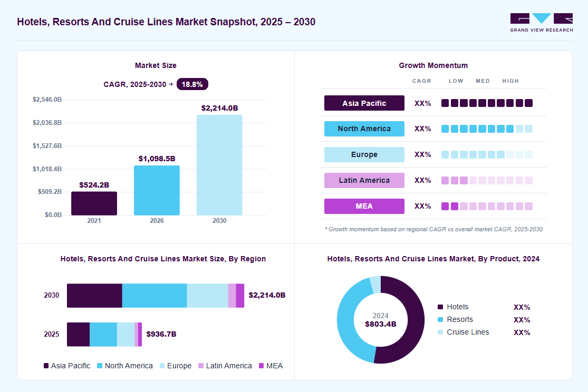The width and height of the screenshot is (588, 392).
Task: Click the Europe momentum indicator squares
Action: [x=487, y=154]
